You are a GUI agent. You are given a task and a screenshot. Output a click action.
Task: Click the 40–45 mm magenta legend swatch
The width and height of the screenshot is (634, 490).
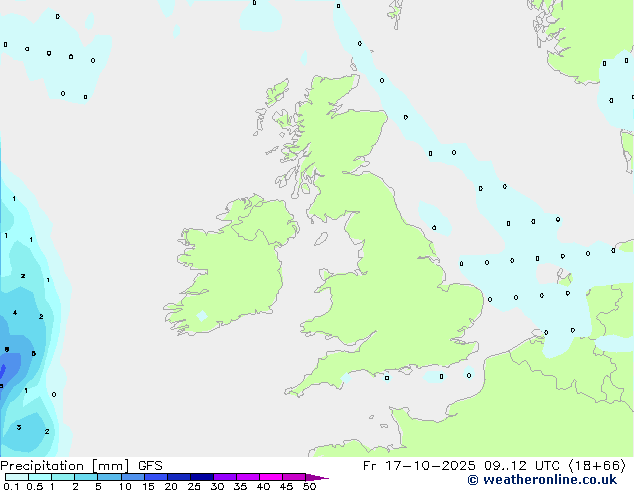point(271,477)
